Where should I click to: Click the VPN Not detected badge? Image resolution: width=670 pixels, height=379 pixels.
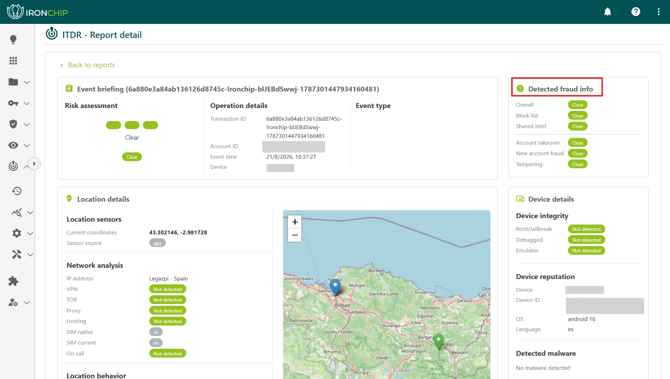[x=168, y=289]
